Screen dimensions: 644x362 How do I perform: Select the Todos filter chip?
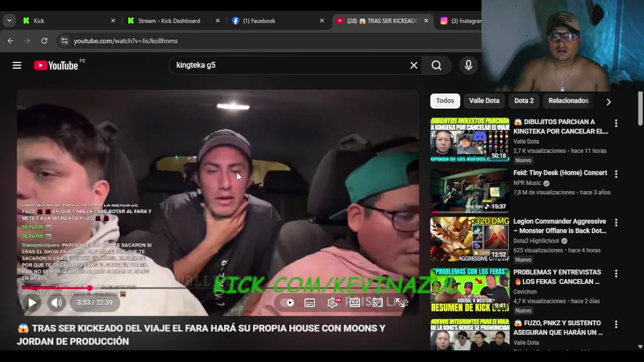coord(445,101)
